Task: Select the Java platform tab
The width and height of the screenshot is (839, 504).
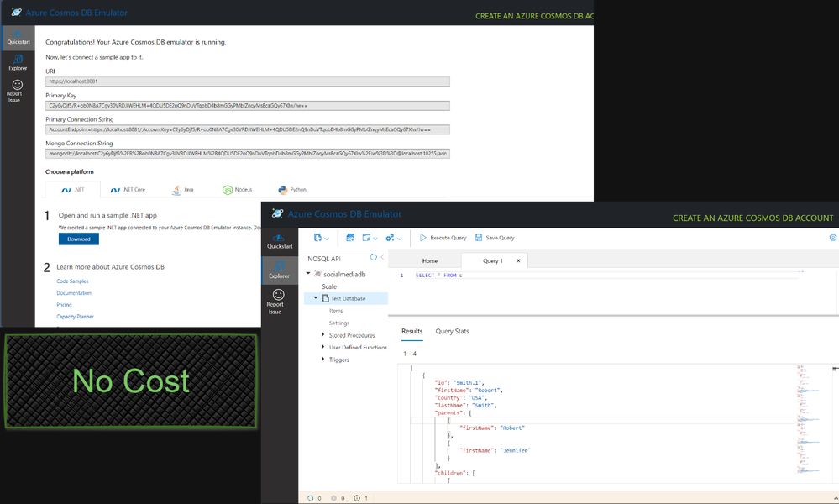Action: [x=183, y=189]
